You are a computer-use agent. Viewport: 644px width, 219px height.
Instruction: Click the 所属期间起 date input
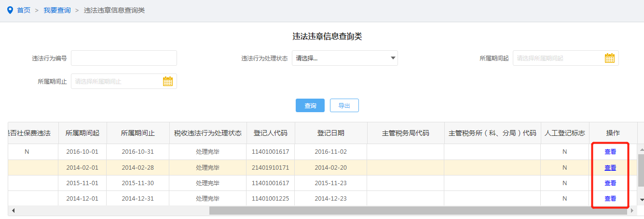565,58
